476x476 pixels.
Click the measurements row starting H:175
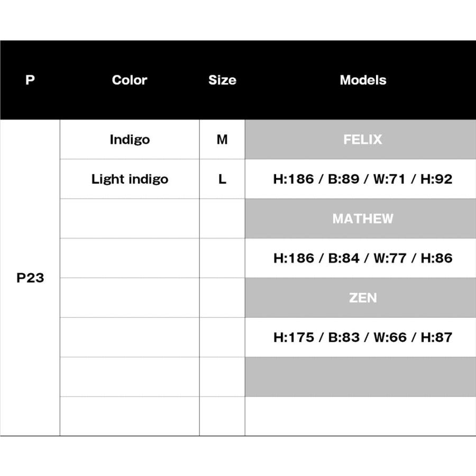coord(363,337)
